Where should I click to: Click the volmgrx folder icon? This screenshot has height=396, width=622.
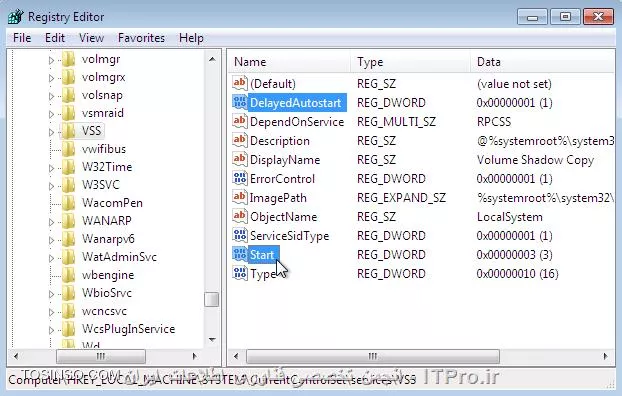(x=69, y=77)
